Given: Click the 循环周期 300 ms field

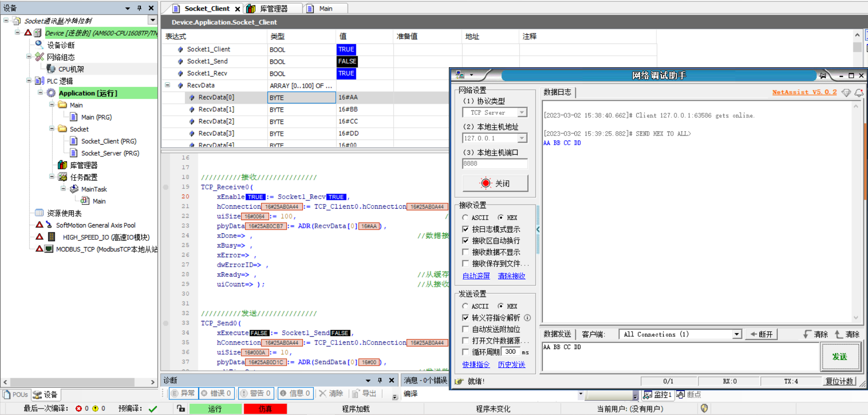Looking at the screenshot, I should tap(510, 352).
